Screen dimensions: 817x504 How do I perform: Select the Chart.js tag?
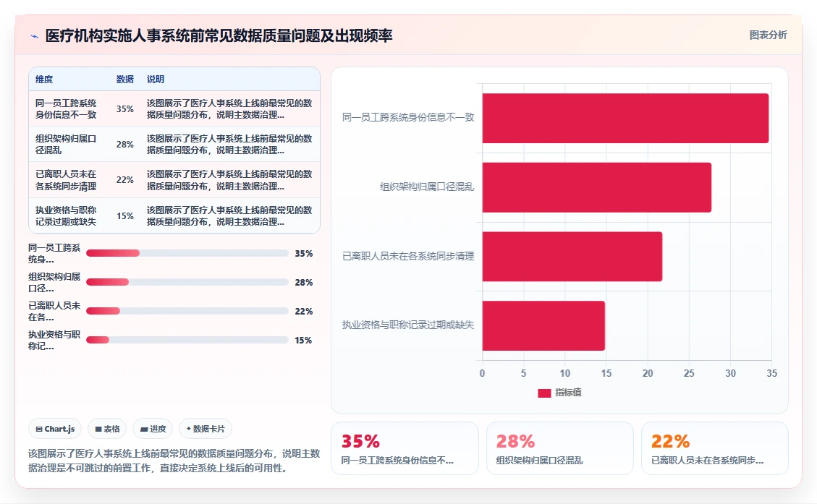pyautogui.click(x=55, y=429)
